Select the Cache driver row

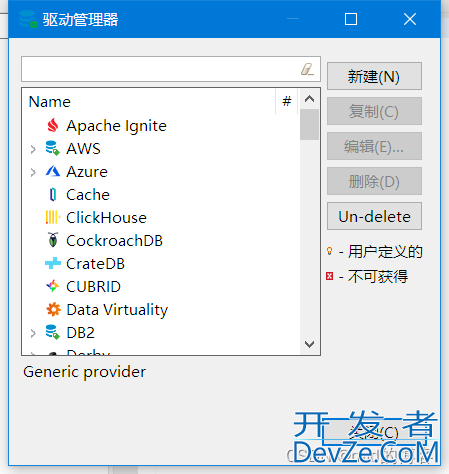(161, 194)
